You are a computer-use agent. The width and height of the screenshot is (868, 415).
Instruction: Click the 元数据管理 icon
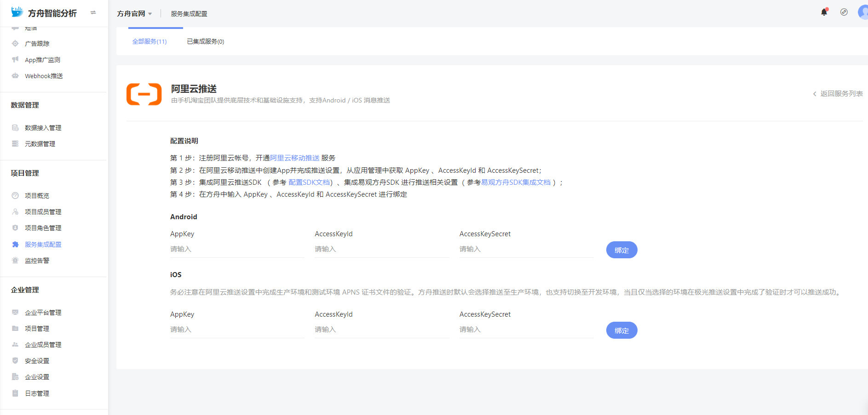(15, 144)
